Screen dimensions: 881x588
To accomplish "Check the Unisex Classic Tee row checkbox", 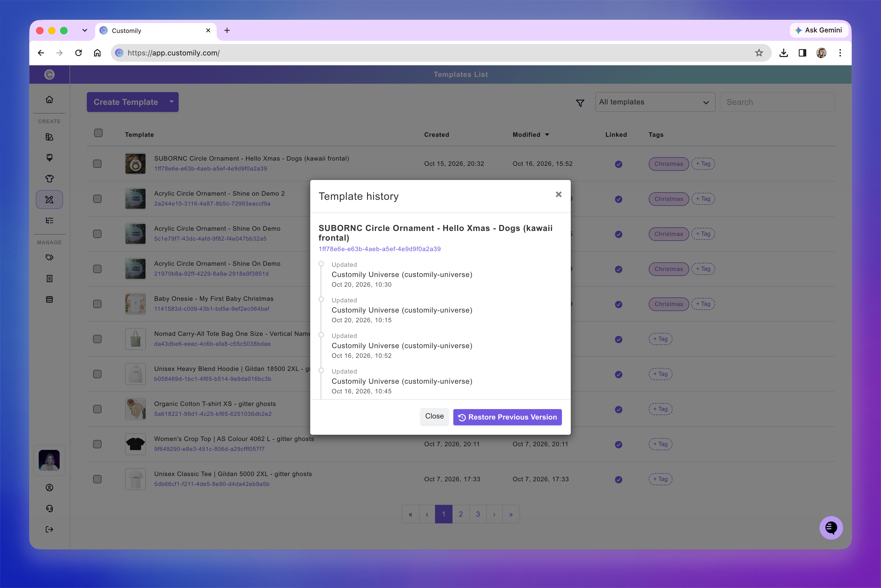I will pos(97,479).
